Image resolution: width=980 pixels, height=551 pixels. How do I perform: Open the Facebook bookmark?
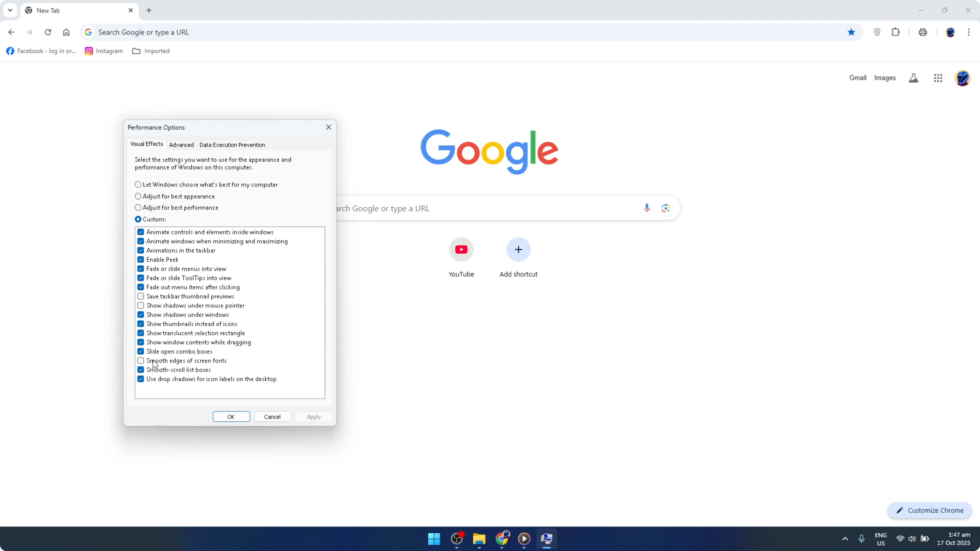[41, 51]
